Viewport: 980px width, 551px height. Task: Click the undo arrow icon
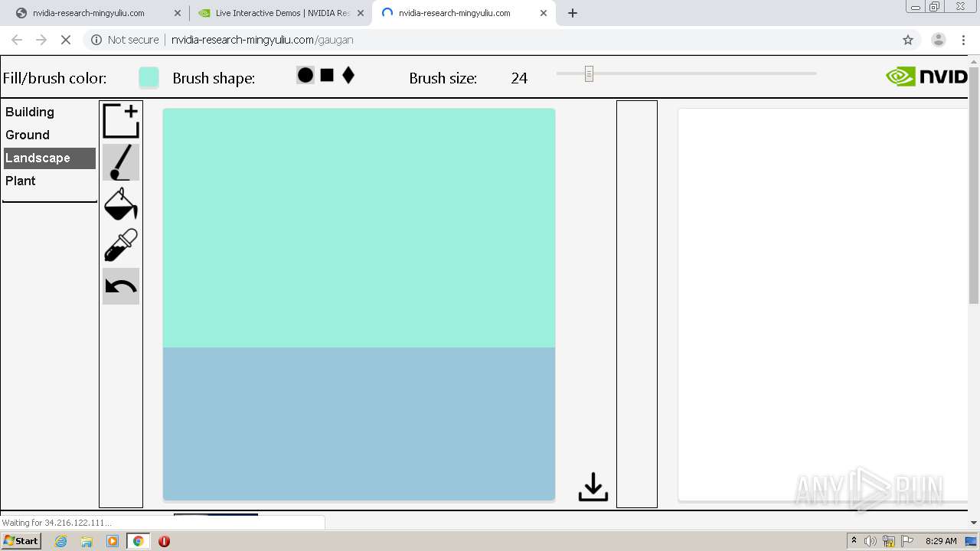coord(121,286)
